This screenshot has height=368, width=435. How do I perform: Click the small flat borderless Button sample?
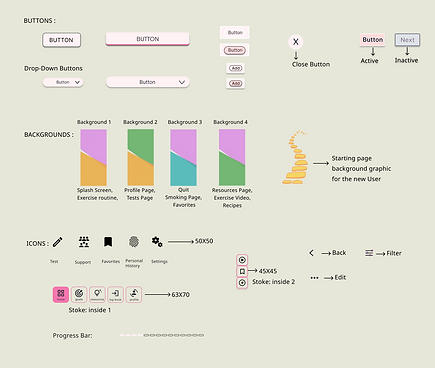click(235, 33)
